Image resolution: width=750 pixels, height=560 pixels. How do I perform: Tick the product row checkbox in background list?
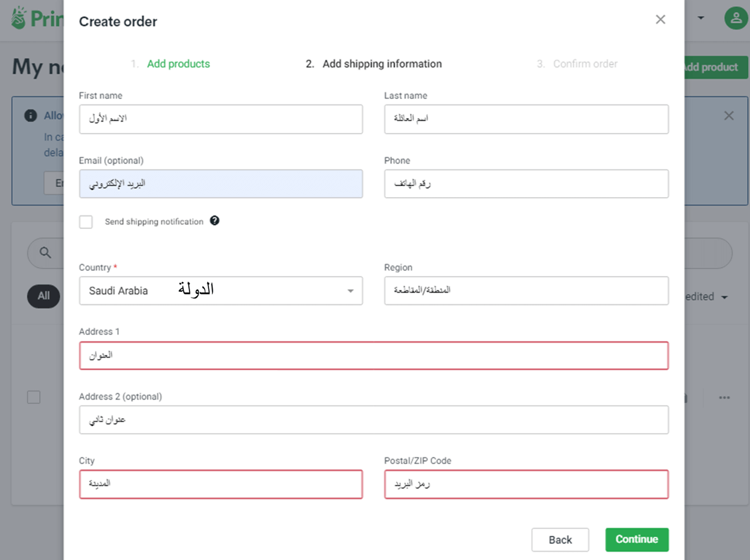tap(34, 397)
